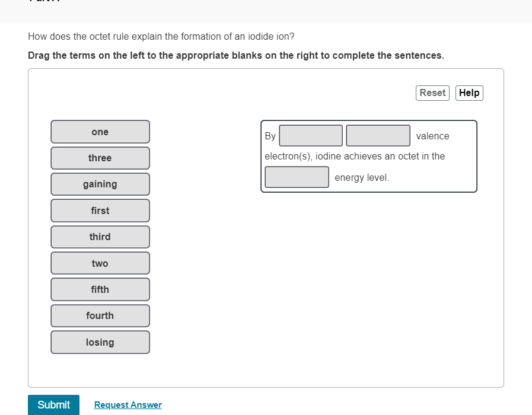Select the term 'first'
This screenshot has width=532, height=415.
click(100, 210)
